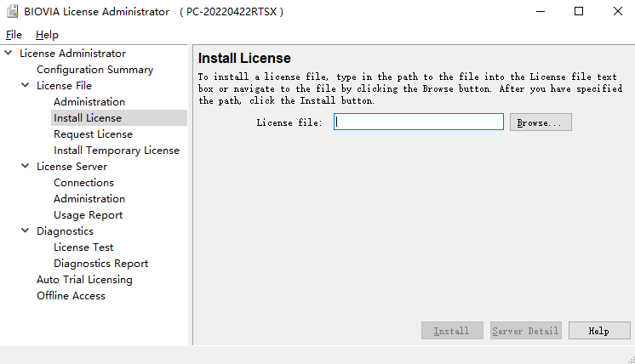635x364 pixels.
Task: Open the Diagnostics Report page
Action: coord(100,264)
